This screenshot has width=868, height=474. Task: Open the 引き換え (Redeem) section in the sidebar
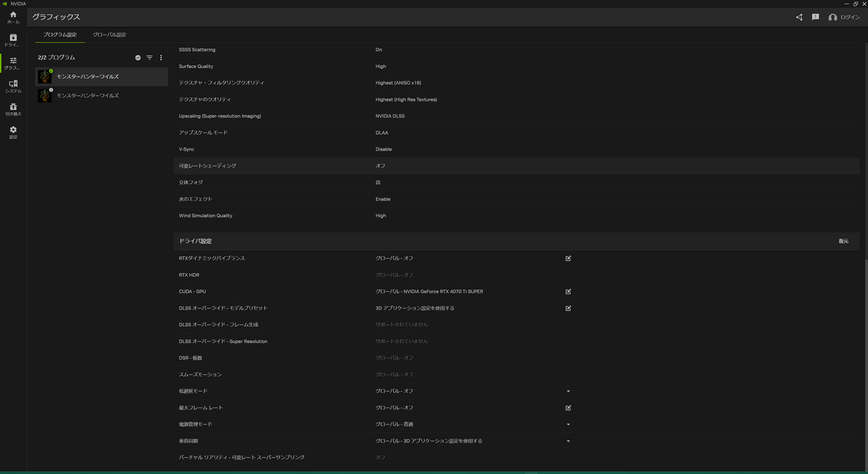[x=12, y=109]
